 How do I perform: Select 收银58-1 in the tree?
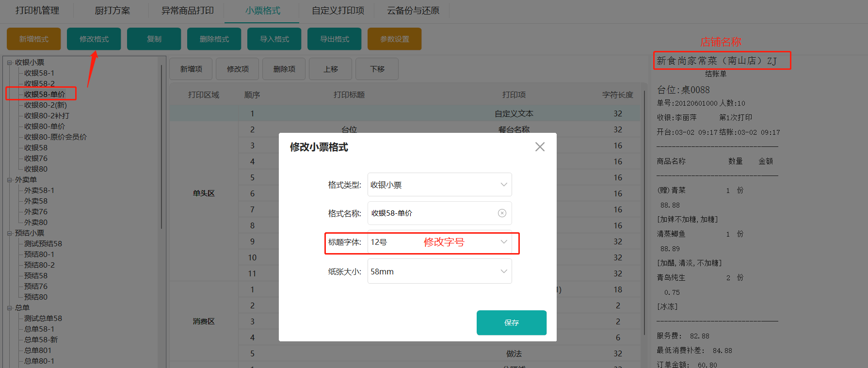(39, 73)
